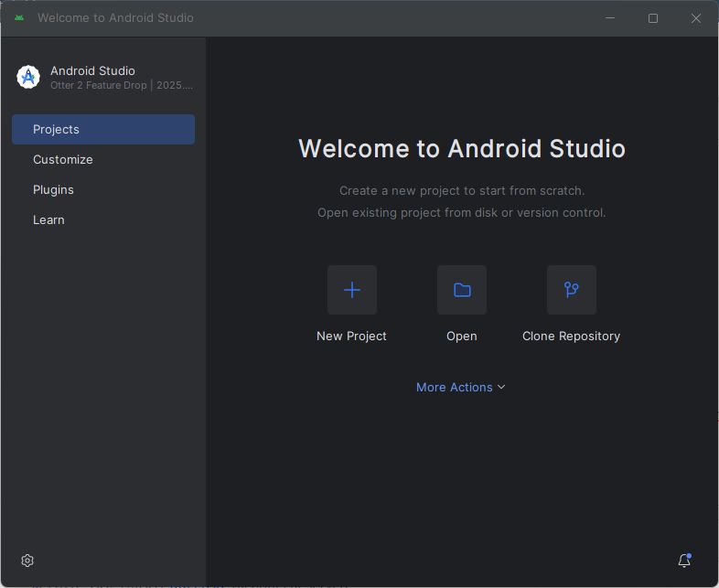The image size is (719, 588).
Task: Click the Clone Repository branch icon
Action: point(572,290)
